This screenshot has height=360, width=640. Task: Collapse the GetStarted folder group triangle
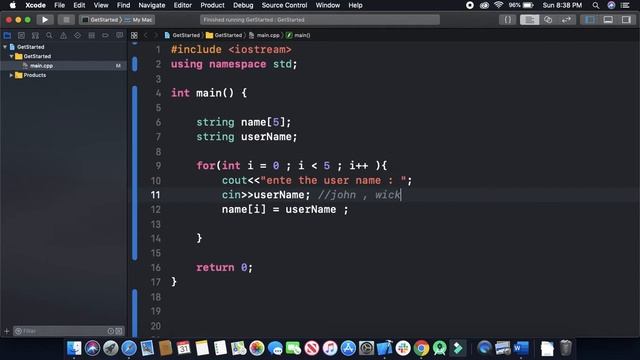[11, 56]
